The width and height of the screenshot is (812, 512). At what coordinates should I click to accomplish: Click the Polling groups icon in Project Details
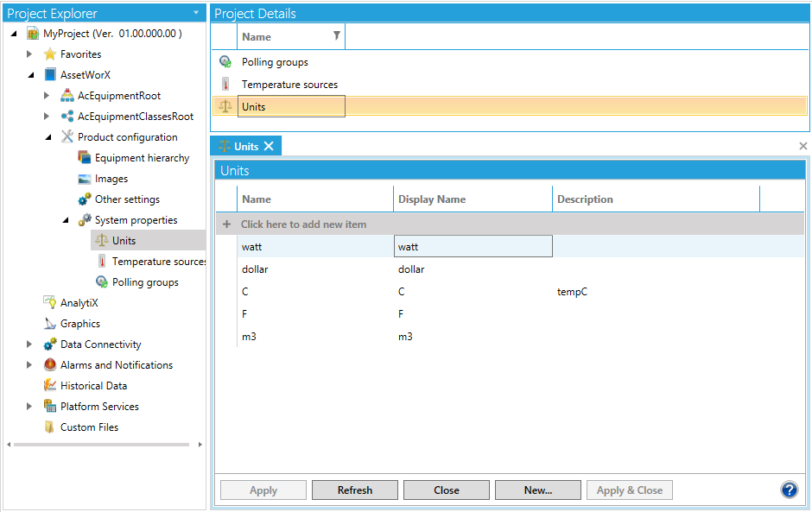pyautogui.click(x=225, y=62)
